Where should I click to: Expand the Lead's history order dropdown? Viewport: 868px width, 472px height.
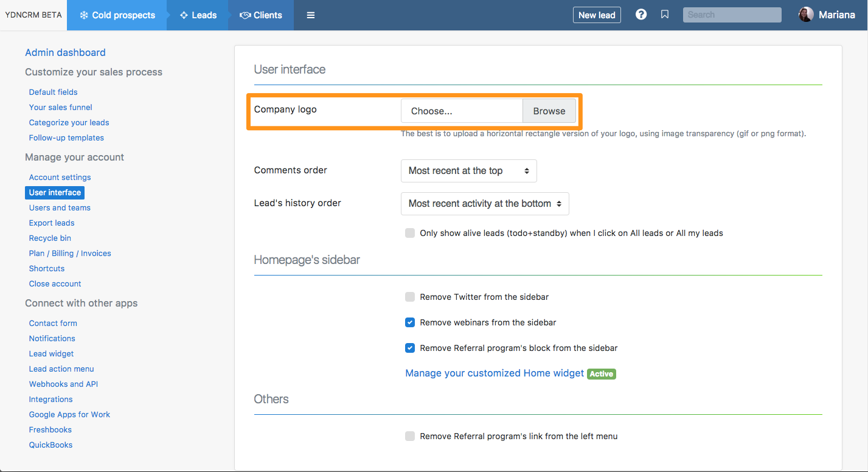click(484, 204)
